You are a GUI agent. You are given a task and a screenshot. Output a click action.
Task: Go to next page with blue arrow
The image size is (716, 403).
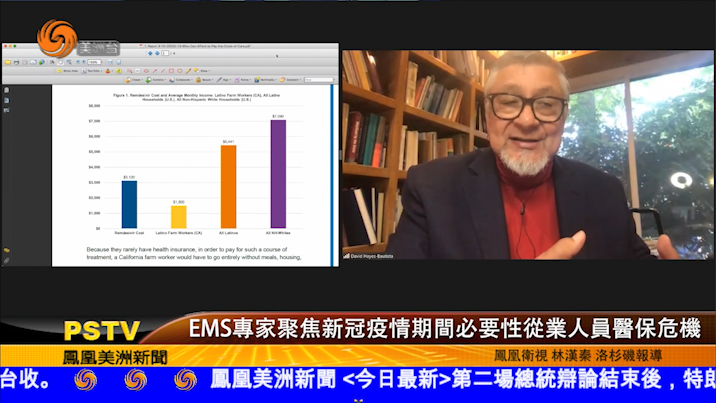pyautogui.click(x=157, y=53)
